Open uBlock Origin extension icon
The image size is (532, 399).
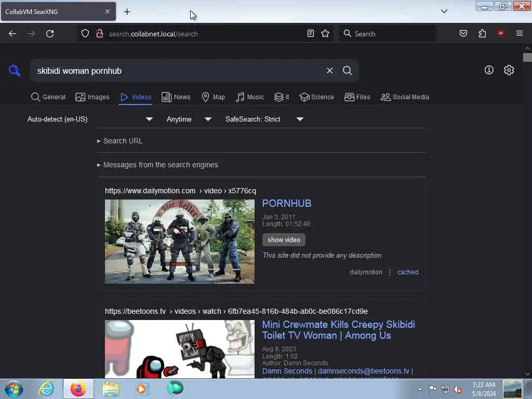(500, 33)
